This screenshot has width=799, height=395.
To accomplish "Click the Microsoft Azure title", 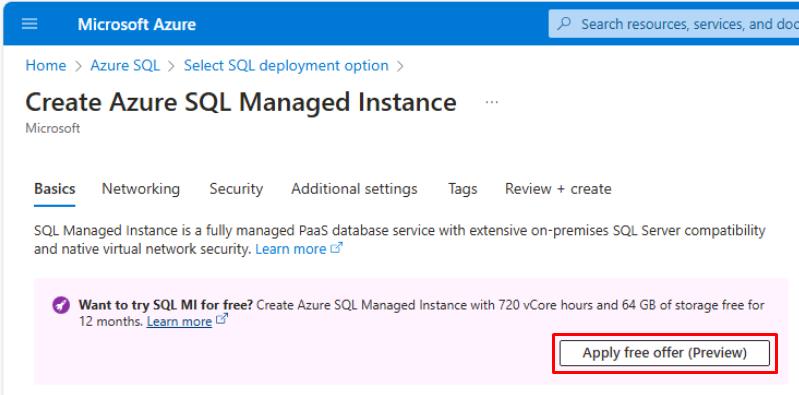I will pyautogui.click(x=137, y=24).
